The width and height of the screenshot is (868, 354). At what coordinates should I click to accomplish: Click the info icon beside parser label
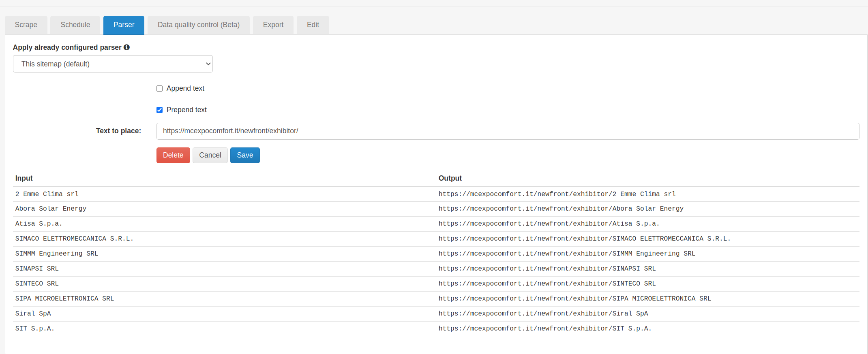[x=126, y=47]
